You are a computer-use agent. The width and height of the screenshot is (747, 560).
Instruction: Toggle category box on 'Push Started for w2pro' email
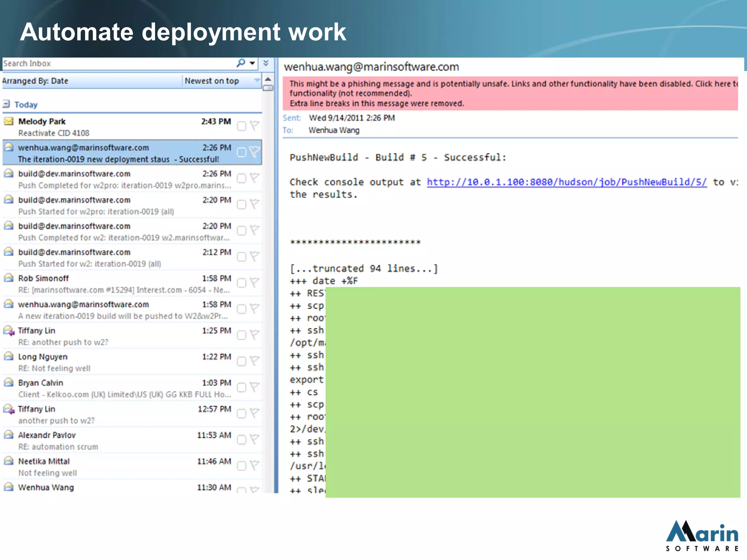point(241,205)
